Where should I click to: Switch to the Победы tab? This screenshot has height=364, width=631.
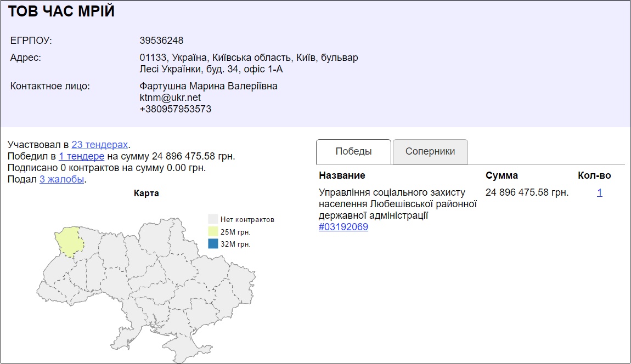click(353, 152)
